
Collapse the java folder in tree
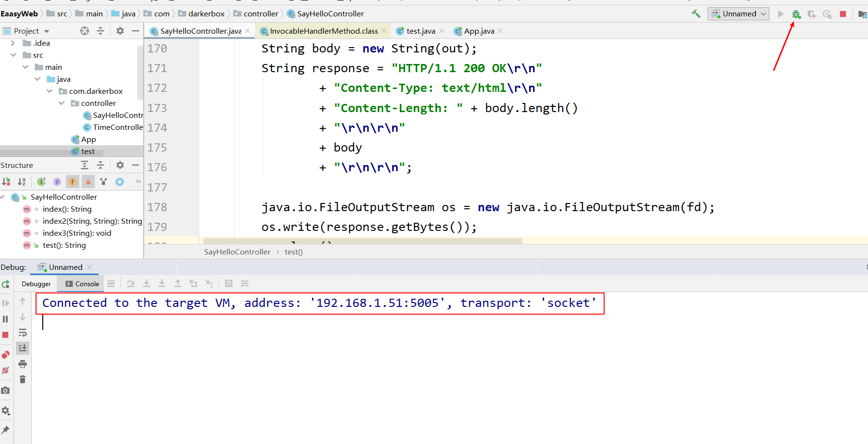click(x=37, y=79)
